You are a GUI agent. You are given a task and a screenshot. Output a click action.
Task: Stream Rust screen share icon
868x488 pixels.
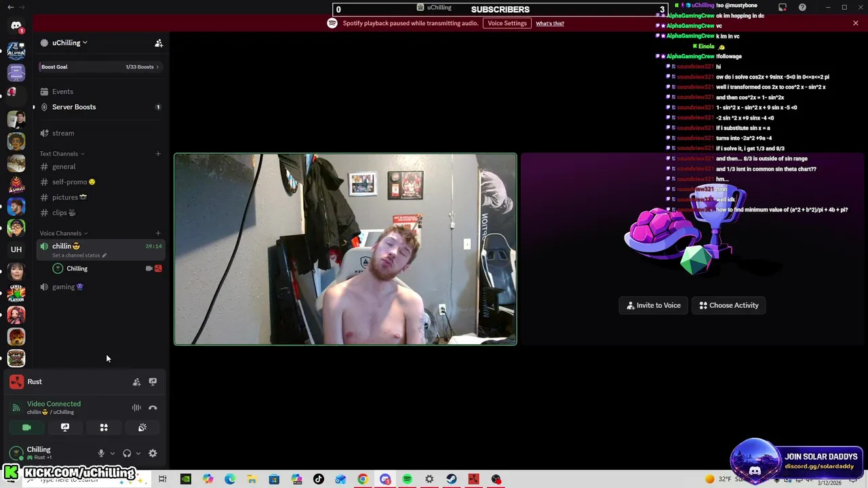(x=153, y=382)
